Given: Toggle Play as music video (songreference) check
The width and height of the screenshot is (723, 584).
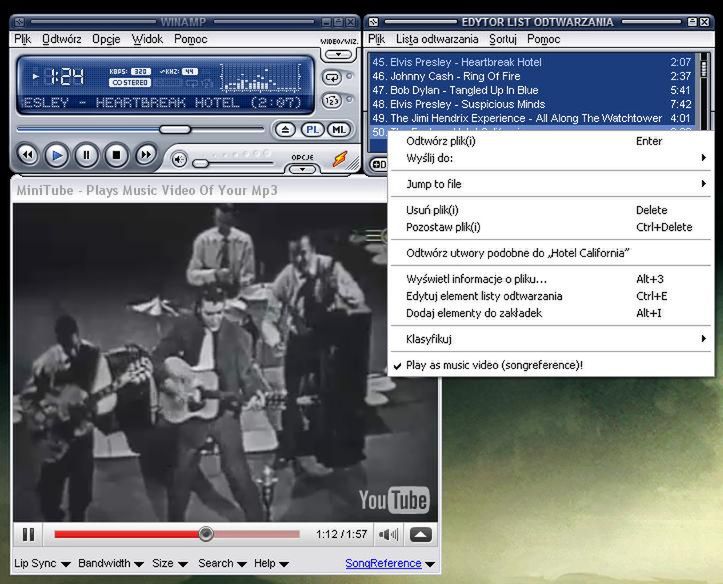Looking at the screenshot, I should click(550, 365).
